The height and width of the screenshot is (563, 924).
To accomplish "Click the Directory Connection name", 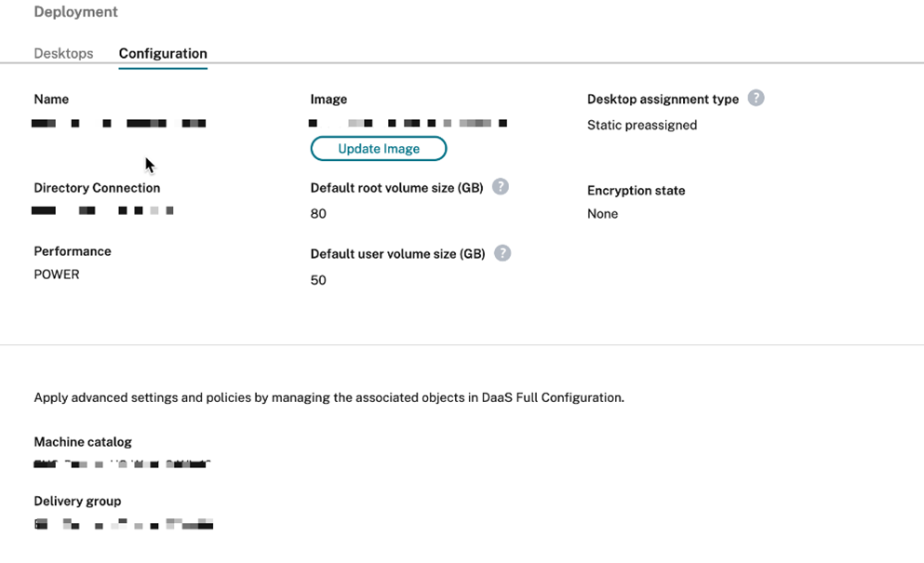I will [x=102, y=209].
